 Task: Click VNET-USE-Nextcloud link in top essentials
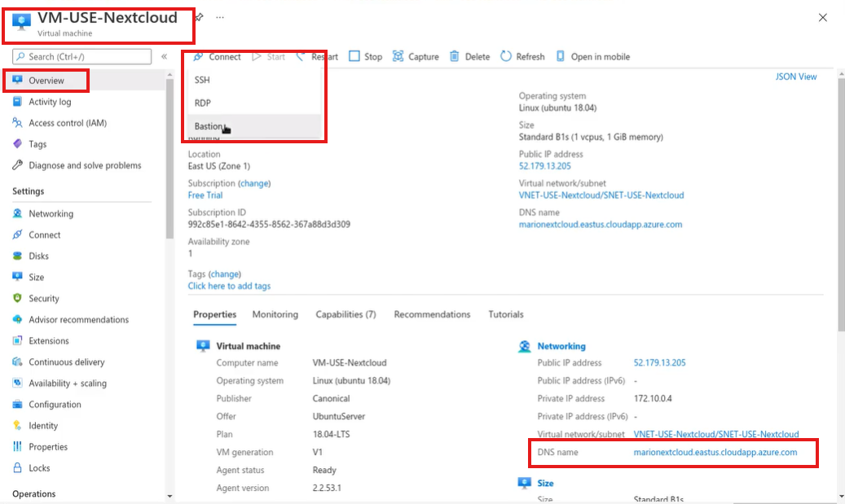pyautogui.click(x=601, y=195)
